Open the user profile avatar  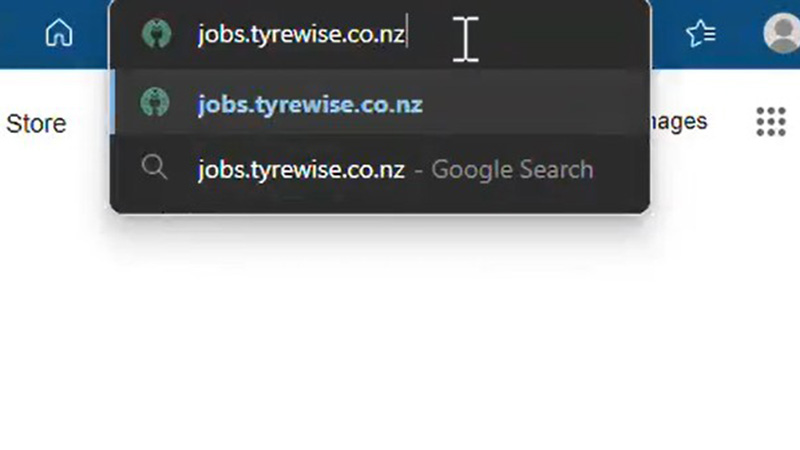point(782,33)
